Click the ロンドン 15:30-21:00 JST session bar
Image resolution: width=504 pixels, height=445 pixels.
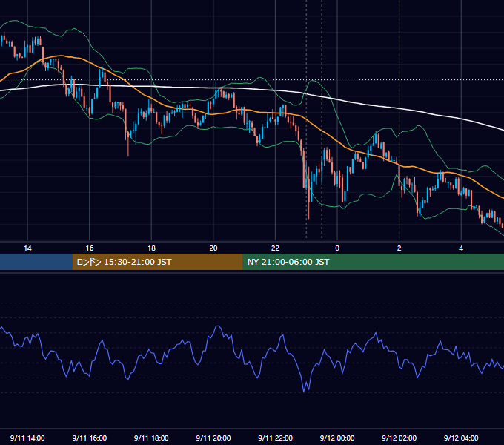(x=157, y=262)
